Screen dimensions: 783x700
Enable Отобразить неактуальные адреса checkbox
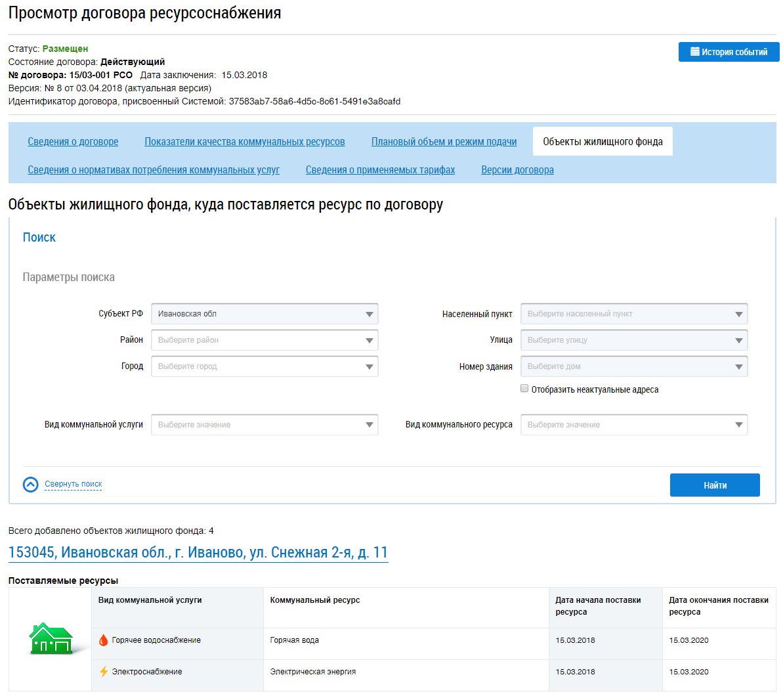524,388
